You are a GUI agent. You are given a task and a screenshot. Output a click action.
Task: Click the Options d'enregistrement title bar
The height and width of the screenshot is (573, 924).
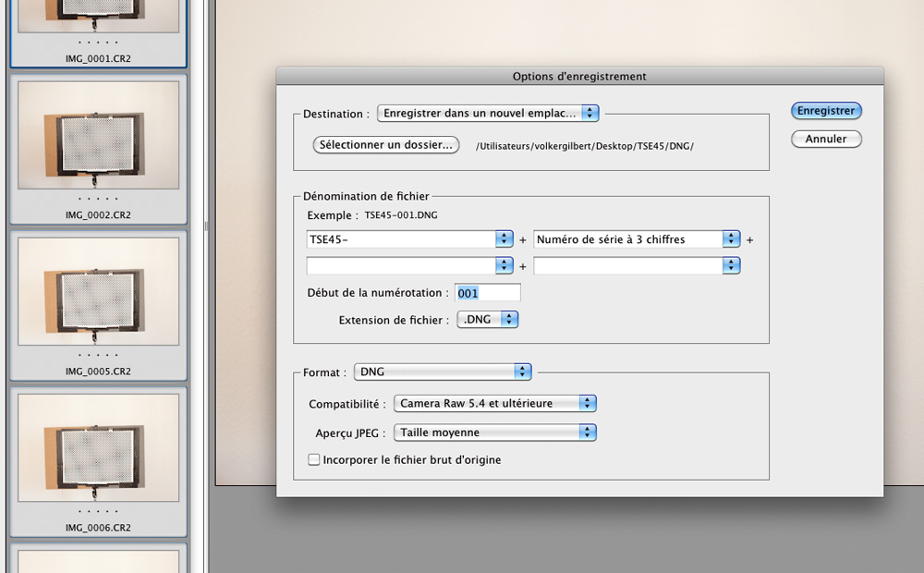[x=580, y=76]
